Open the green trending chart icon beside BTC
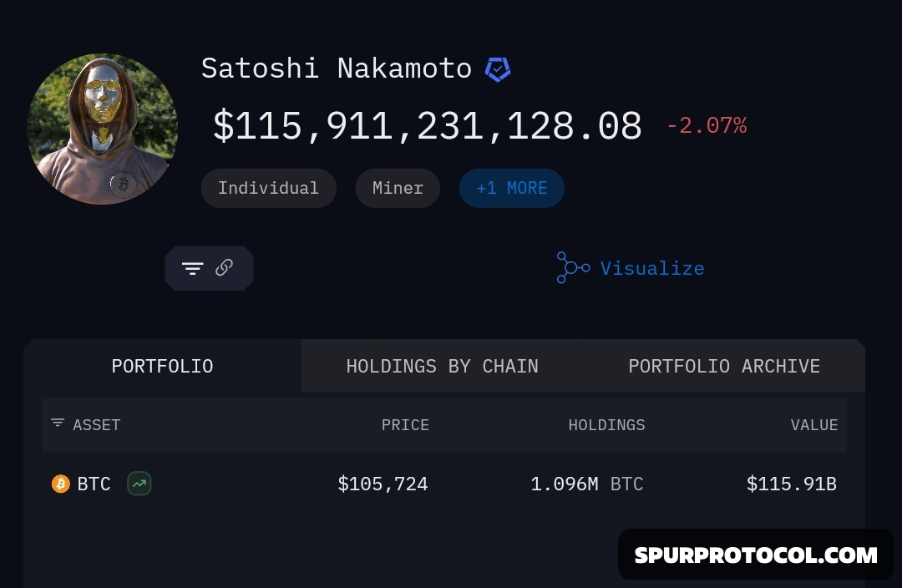Screen dimensions: 902x588 click(x=139, y=484)
